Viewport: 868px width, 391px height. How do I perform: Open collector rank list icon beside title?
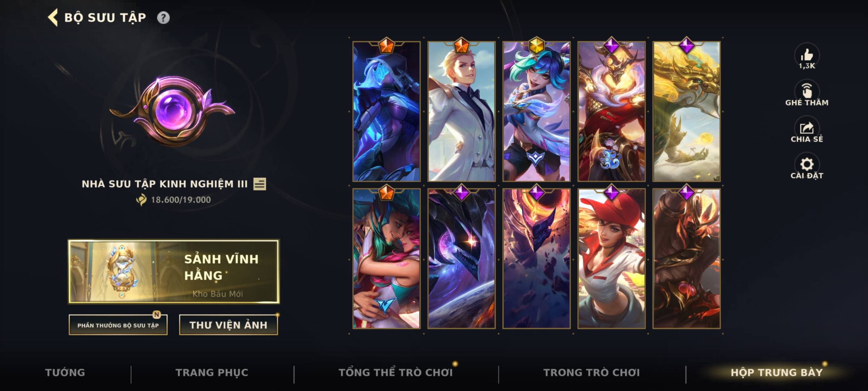click(x=260, y=184)
